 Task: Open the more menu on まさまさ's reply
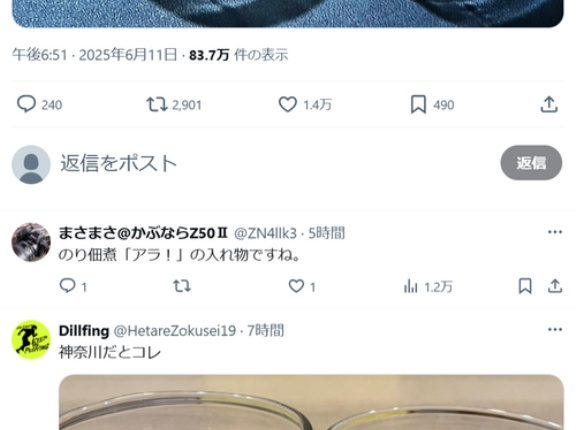pyautogui.click(x=555, y=232)
